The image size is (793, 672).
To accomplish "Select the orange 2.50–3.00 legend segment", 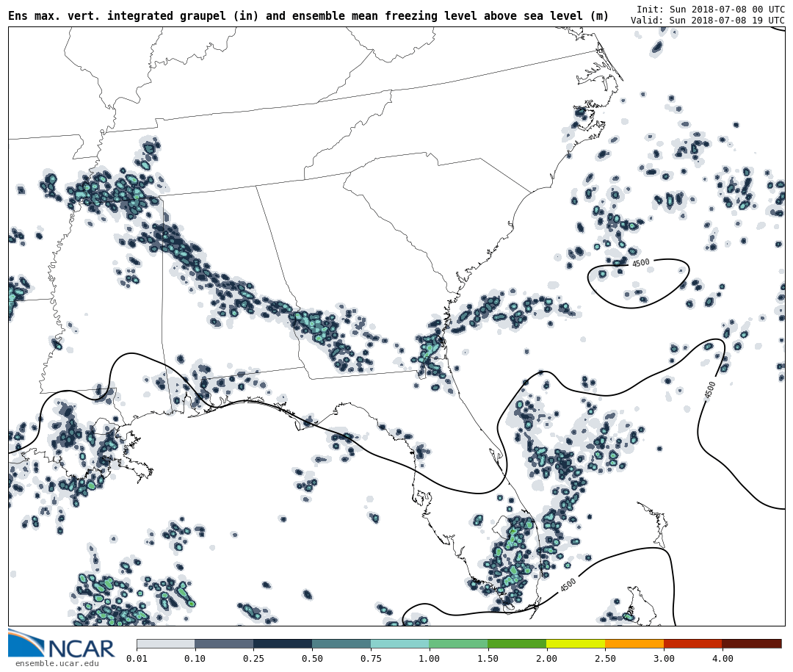I will pos(634,643).
